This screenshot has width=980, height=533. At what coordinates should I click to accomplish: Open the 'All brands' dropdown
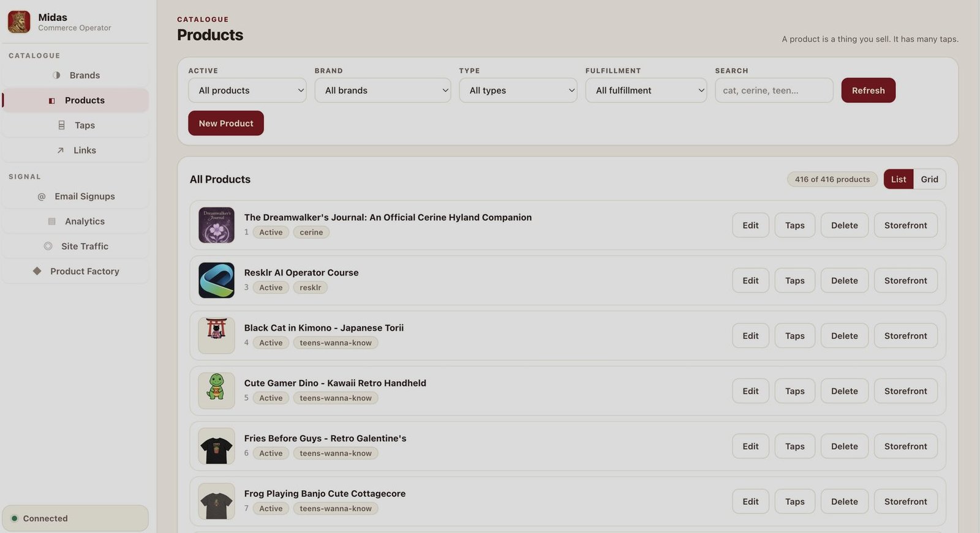[x=383, y=91]
